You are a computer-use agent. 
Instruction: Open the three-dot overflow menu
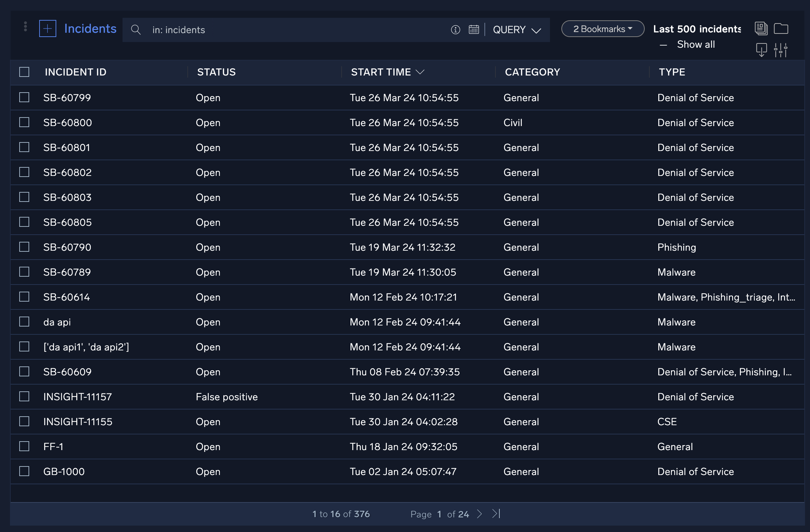point(25,26)
